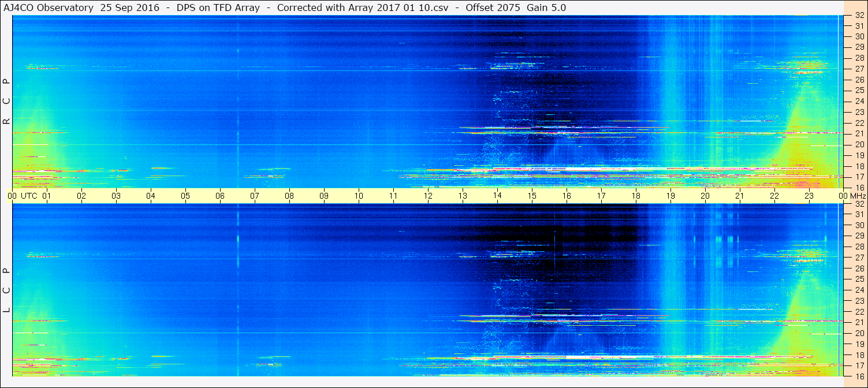The width and height of the screenshot is (868, 388).
Task: Select hour 03 on the UTC time axis
Action: click(x=116, y=196)
